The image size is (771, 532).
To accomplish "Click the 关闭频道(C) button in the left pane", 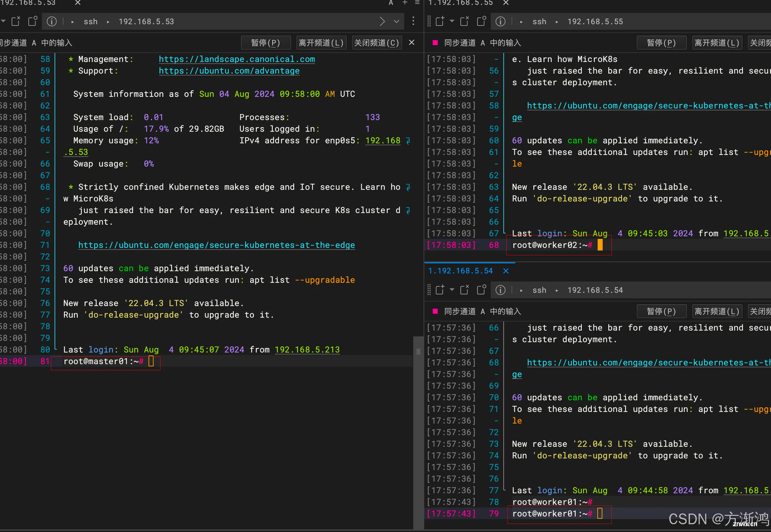I will pos(377,43).
